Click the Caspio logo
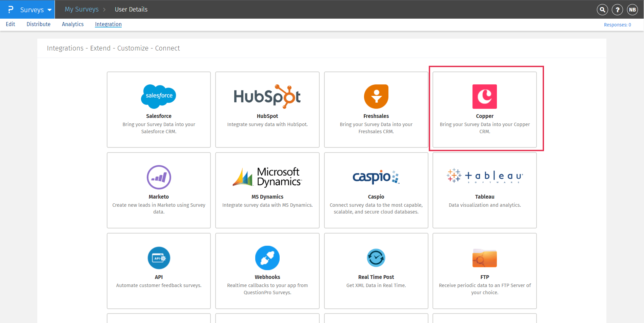Image resolution: width=644 pixels, height=323 pixels. (x=376, y=177)
